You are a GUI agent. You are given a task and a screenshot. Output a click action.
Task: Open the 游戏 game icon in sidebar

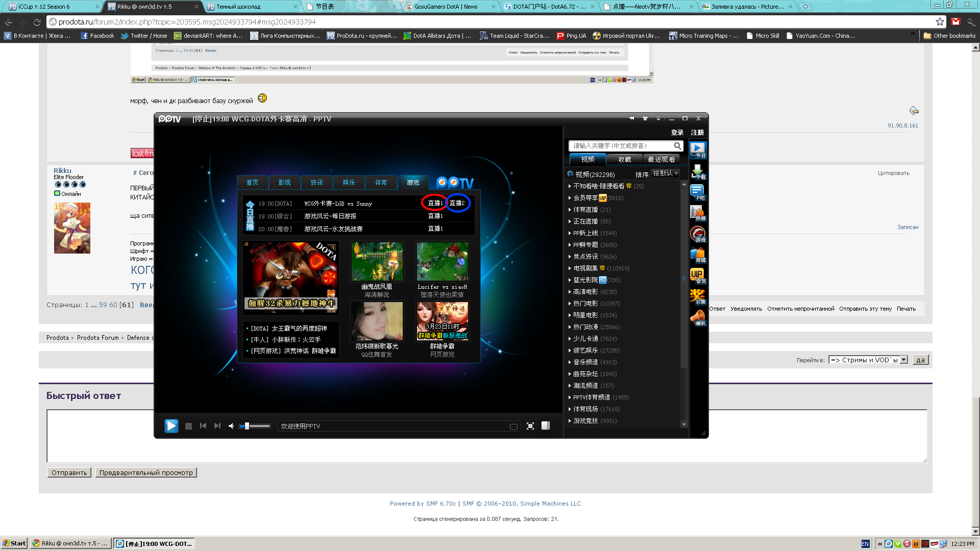pos(698,234)
